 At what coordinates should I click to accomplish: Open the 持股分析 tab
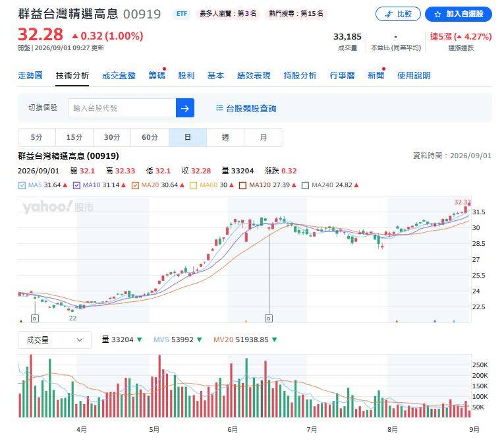[300, 76]
